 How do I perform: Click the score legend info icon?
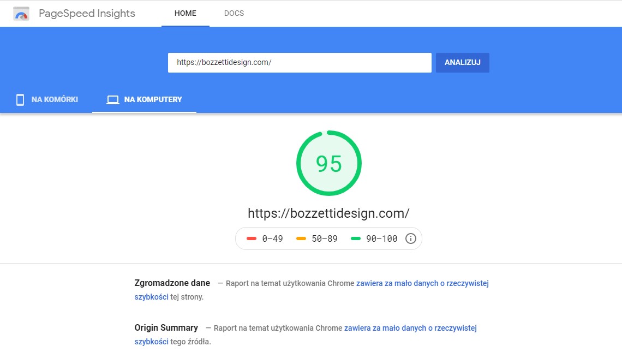point(410,238)
